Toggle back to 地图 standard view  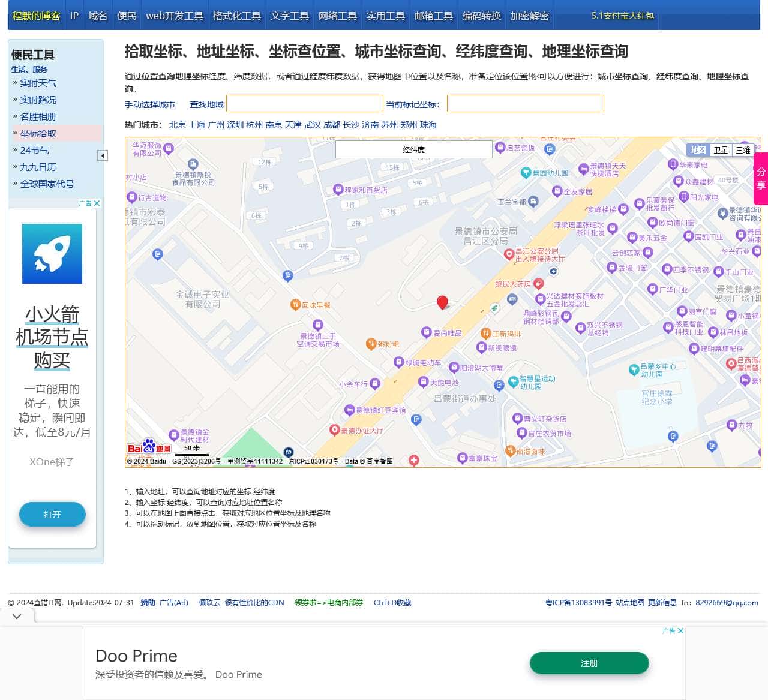click(x=698, y=150)
